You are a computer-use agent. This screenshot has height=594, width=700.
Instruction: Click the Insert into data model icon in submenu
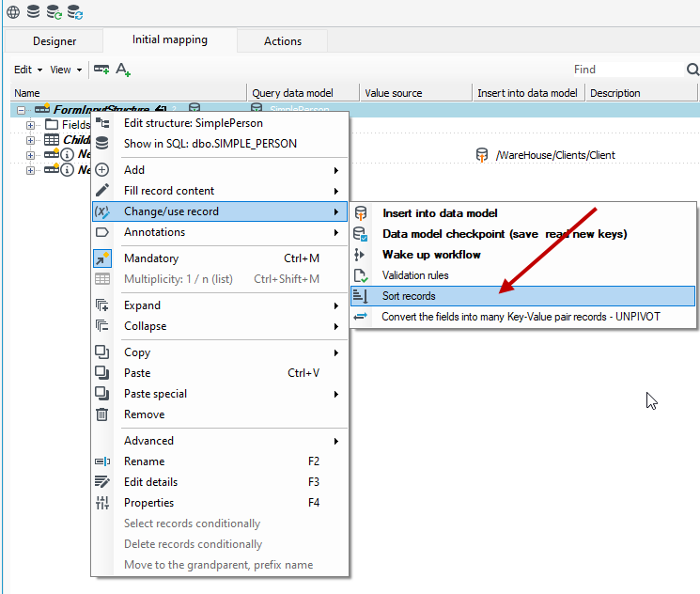click(x=361, y=213)
